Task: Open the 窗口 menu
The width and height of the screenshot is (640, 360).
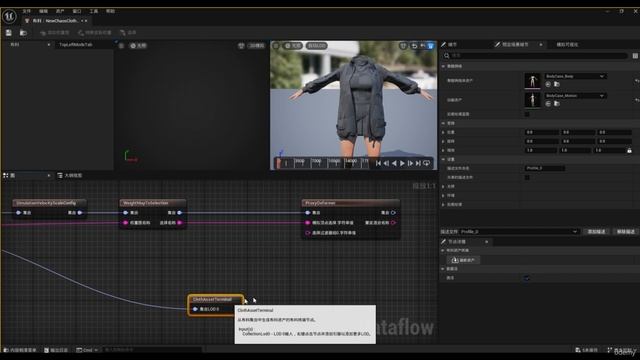Action: (77, 11)
